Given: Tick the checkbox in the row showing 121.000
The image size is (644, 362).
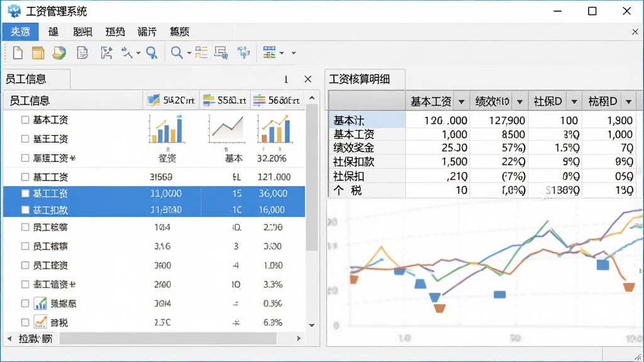Looking at the screenshot, I should tap(25, 177).
